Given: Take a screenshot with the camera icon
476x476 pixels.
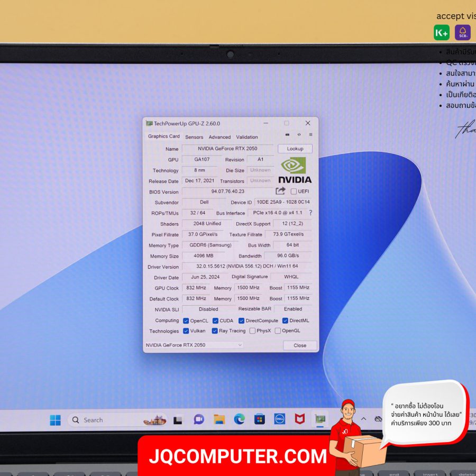Looking at the screenshot, I should [287, 134].
